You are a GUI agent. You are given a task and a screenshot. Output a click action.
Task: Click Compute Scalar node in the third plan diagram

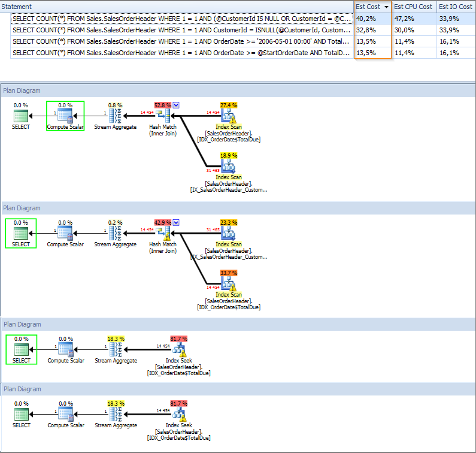66,350
